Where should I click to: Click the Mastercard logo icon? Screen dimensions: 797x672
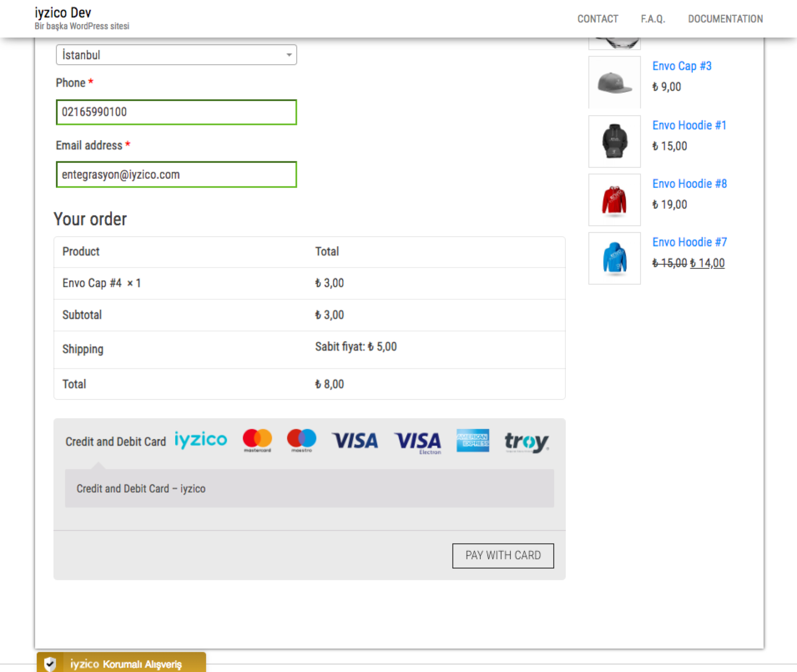pyautogui.click(x=257, y=440)
